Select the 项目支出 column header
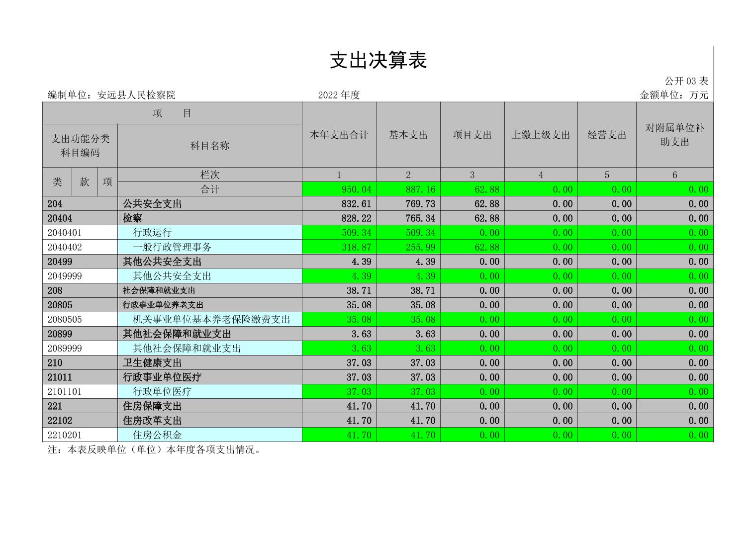Screen dimensions: 756x534 (472, 135)
